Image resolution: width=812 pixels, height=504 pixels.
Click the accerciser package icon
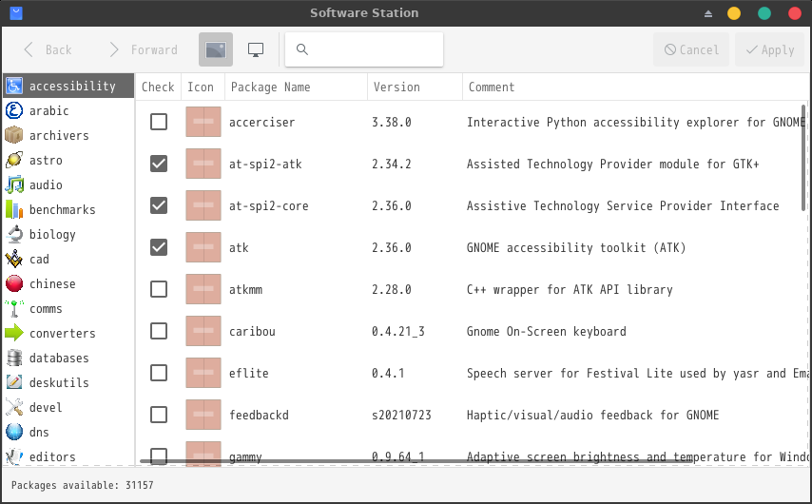pyautogui.click(x=203, y=122)
